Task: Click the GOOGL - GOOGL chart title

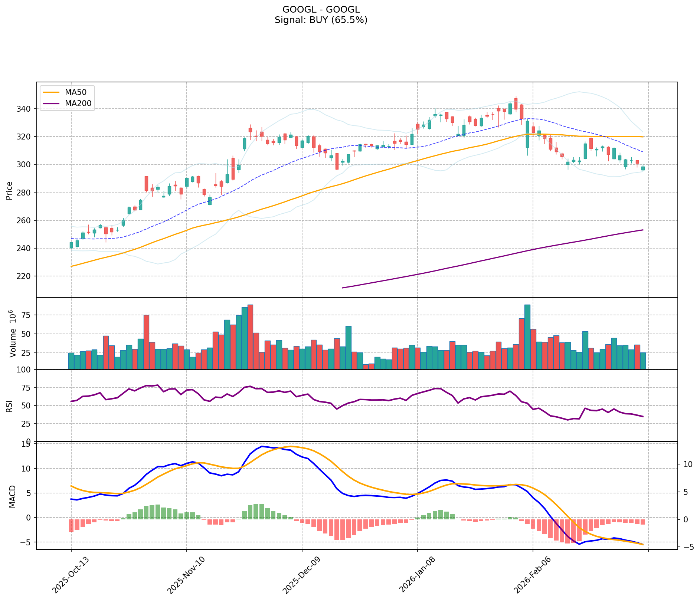Action: tap(321, 10)
